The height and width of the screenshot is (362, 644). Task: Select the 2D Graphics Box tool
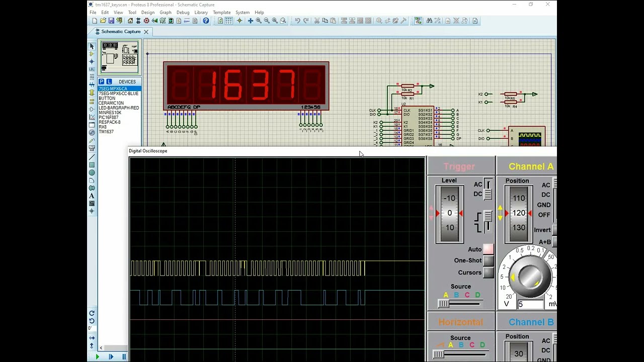pyautogui.click(x=92, y=165)
